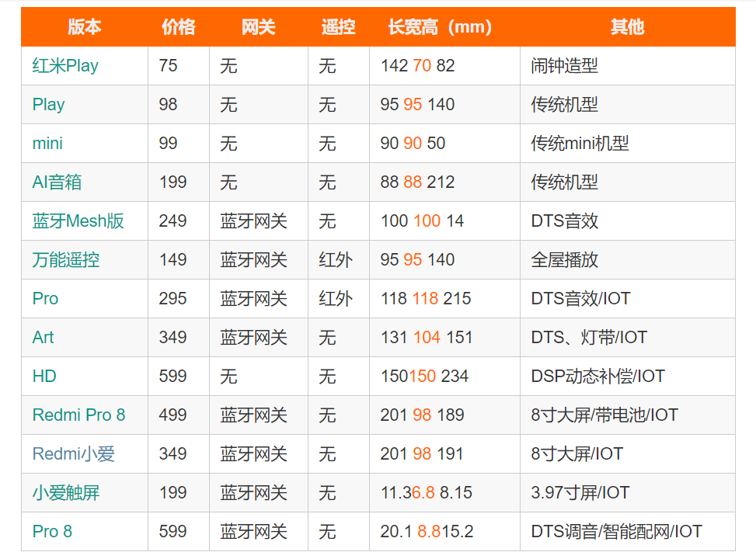This screenshot has width=756, height=559.
Task: Select the dimensions 201 98 189
Action: pos(423,415)
